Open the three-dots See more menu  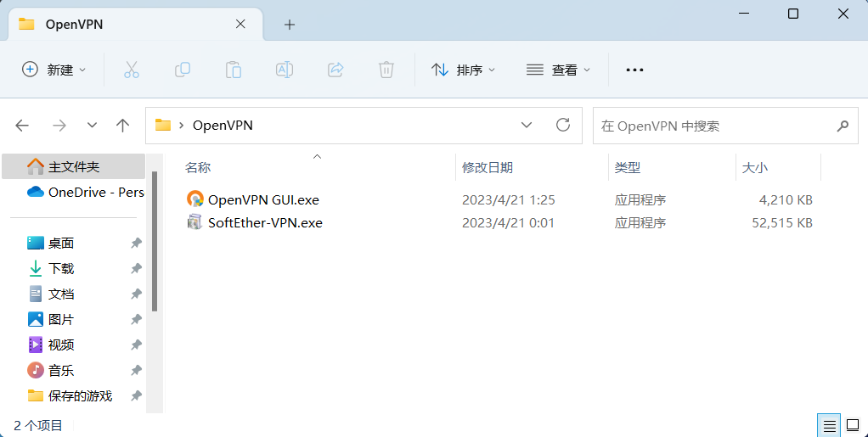(634, 70)
